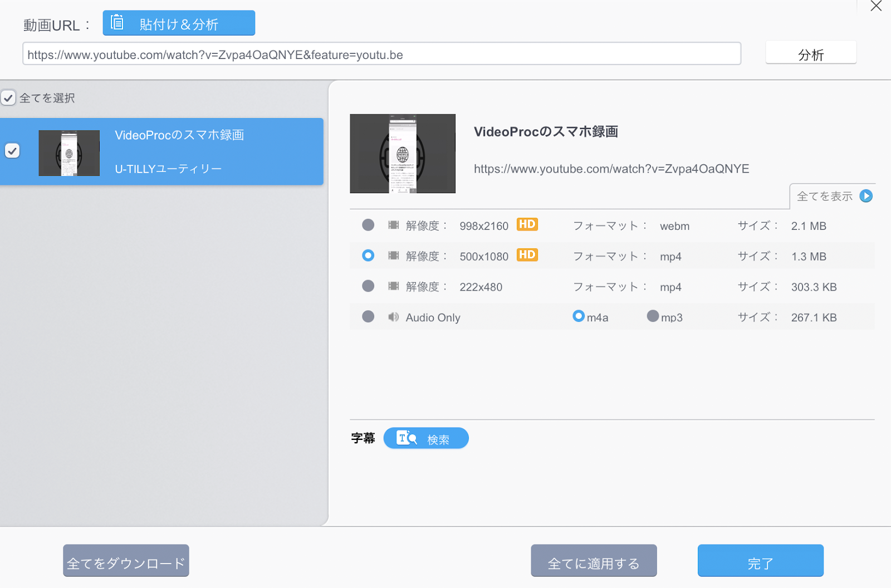The height and width of the screenshot is (588, 891).
Task: Click the video thumbnail in the left list
Action: [69, 153]
